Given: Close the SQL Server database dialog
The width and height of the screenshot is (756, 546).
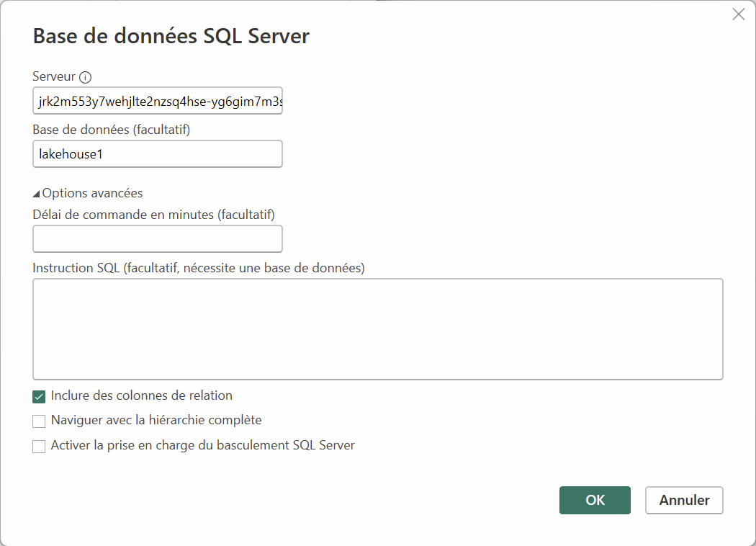Looking at the screenshot, I should 738,14.
